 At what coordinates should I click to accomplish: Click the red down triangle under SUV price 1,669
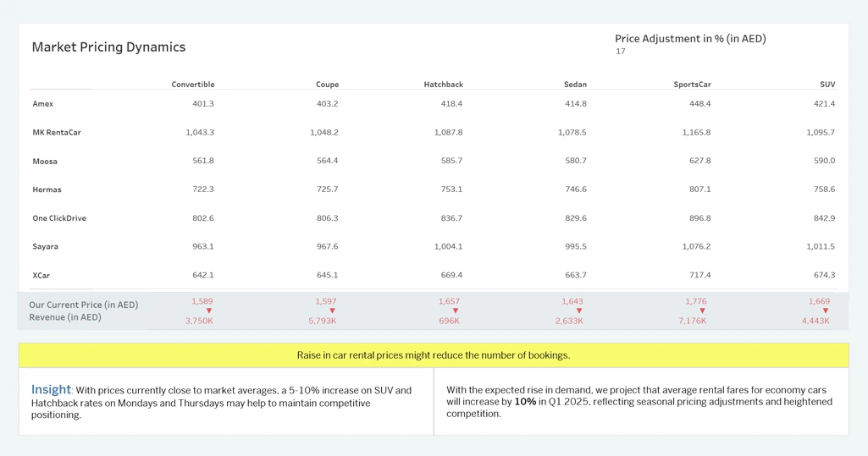[x=826, y=311]
